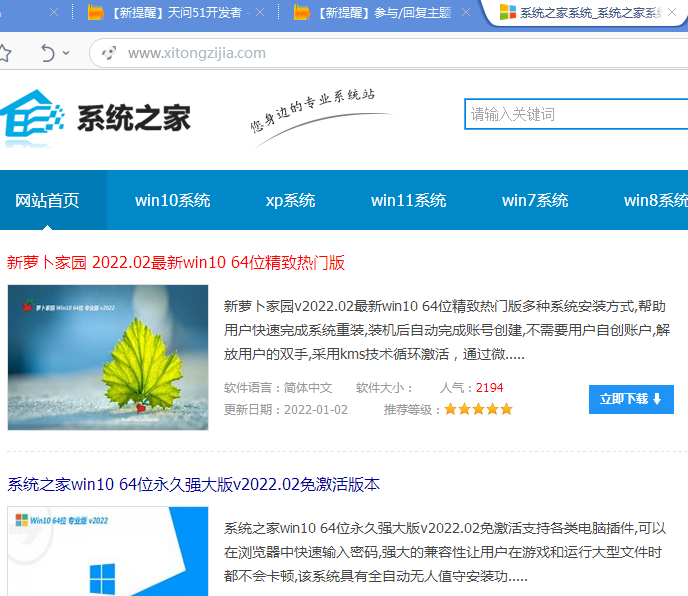Open 新萝卜家园 2022.02最新win10 title link
Viewport: 688px width, 596px height.
coord(176,262)
